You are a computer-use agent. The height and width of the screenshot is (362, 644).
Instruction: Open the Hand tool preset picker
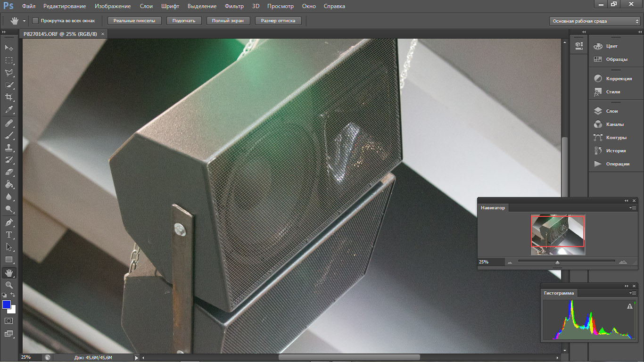tap(24, 21)
